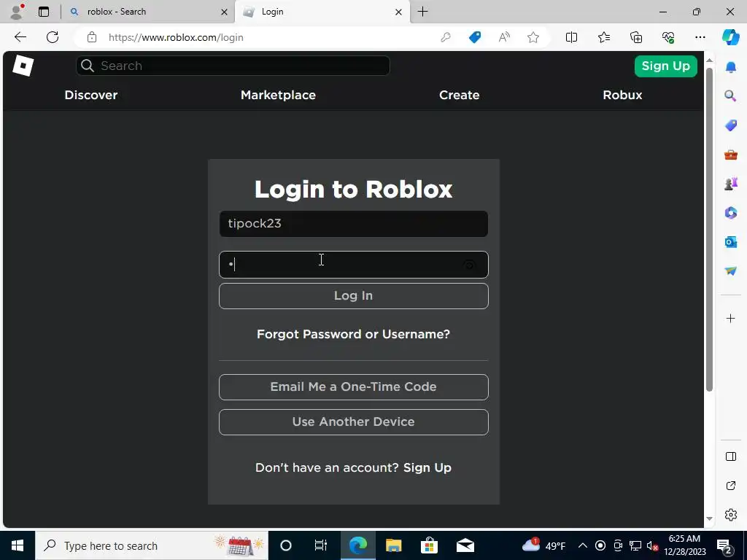Open saved passwords key icon
Viewport: 747px width, 560px height.
(446, 37)
